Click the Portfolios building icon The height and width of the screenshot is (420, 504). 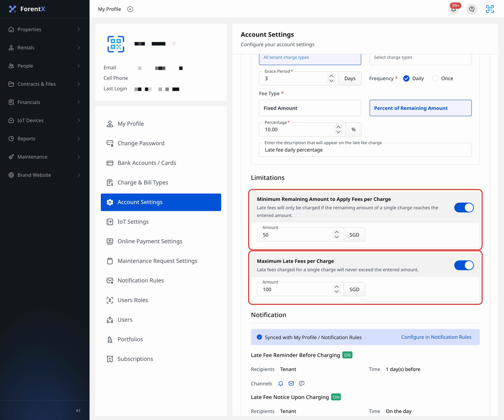coord(110,339)
